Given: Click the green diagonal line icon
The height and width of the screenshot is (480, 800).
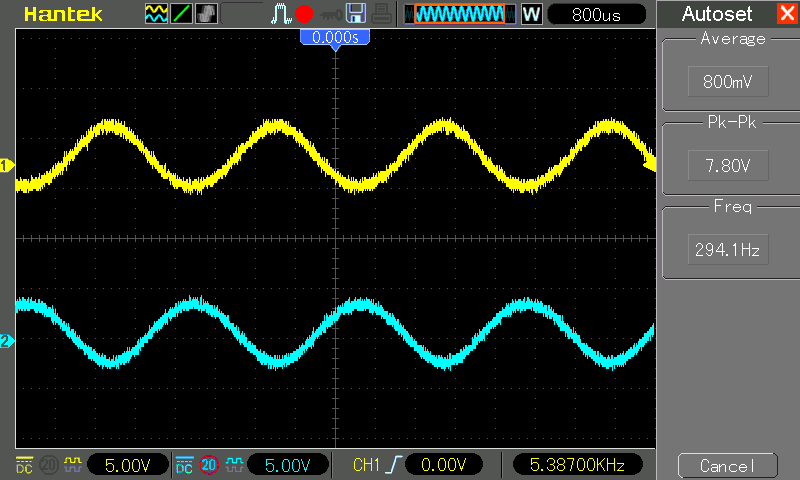Looking at the screenshot, I should 181,14.
